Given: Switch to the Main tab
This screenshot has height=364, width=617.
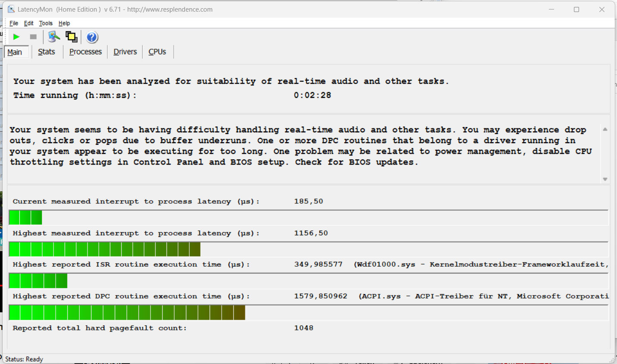Looking at the screenshot, I should pos(15,52).
